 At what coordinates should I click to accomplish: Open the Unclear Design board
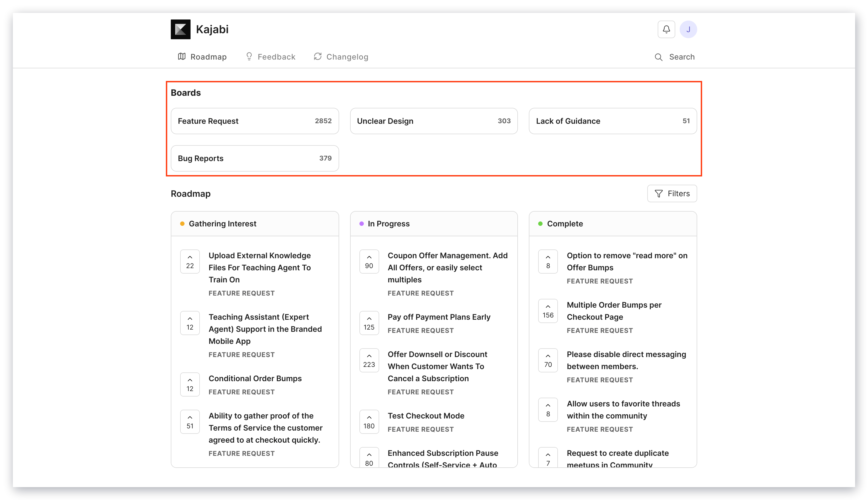point(434,121)
